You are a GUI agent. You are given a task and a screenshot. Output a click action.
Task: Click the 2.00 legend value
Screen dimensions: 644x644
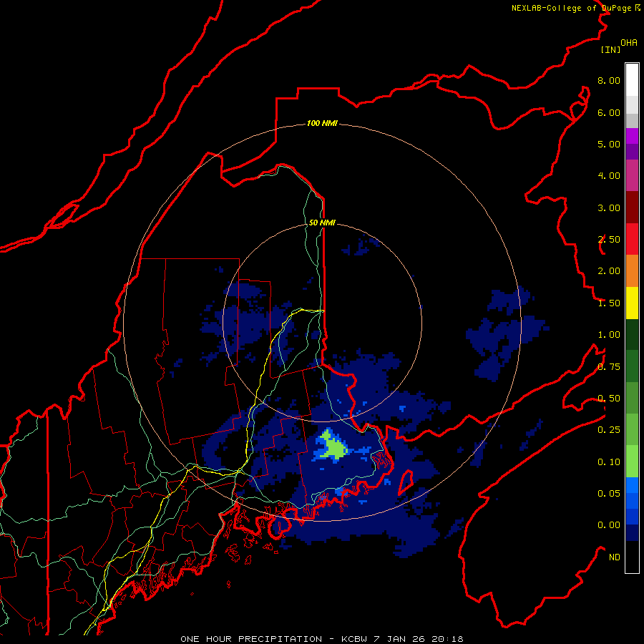pyautogui.click(x=609, y=271)
